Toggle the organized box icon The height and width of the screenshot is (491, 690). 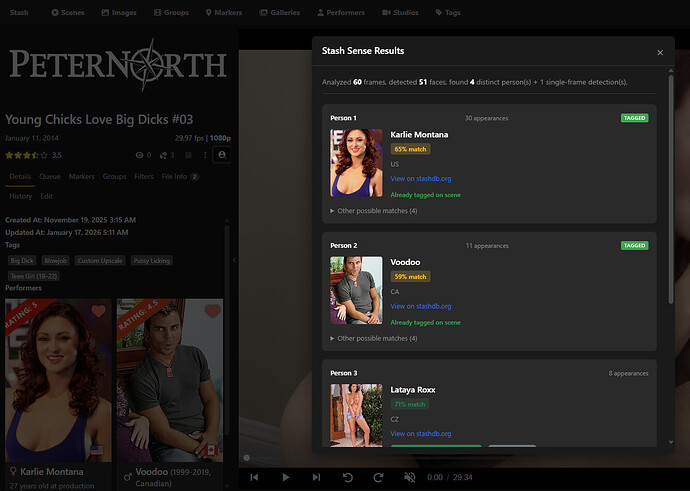click(189, 155)
